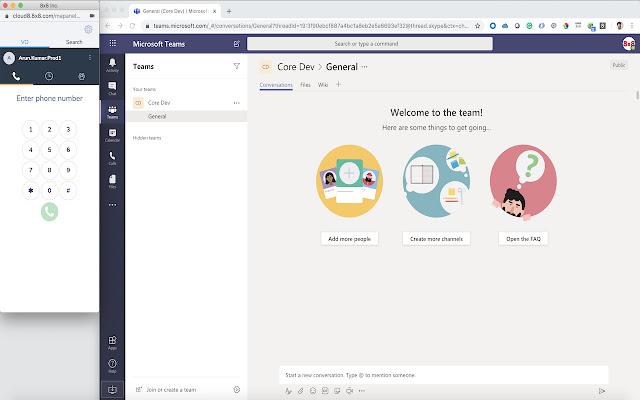Insert a GIF in the message

click(x=325, y=391)
